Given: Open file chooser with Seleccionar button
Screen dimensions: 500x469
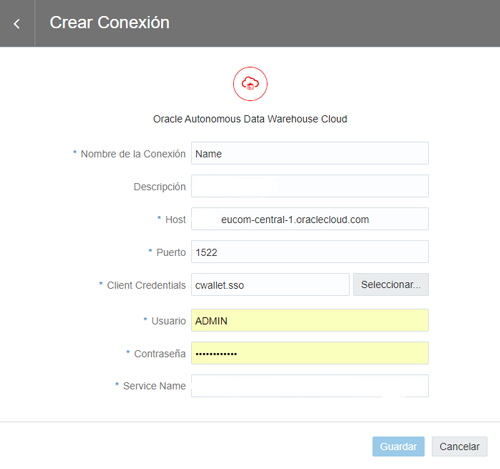Looking at the screenshot, I should point(391,285).
